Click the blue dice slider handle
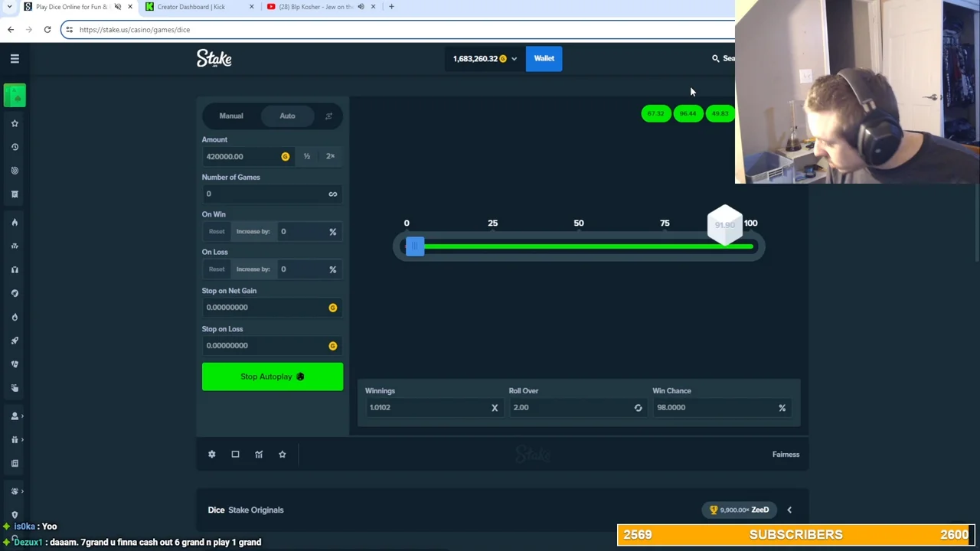The height and width of the screenshot is (551, 980). (414, 246)
